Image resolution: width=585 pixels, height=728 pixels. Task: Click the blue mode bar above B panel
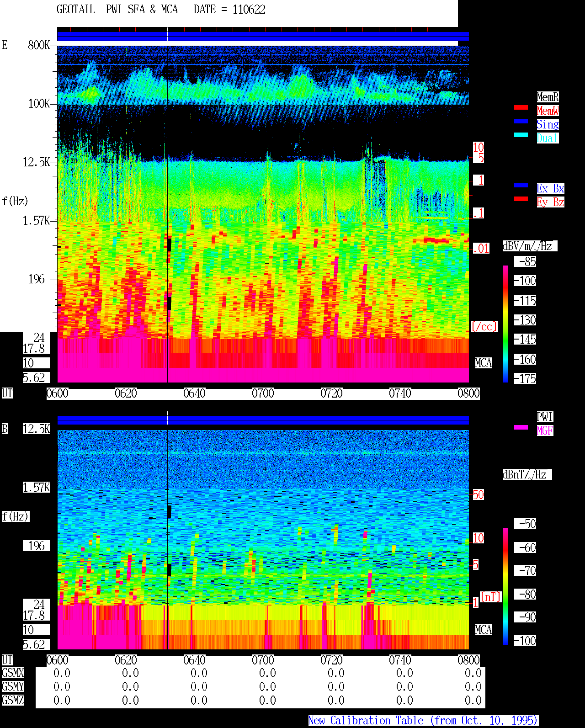(263, 420)
